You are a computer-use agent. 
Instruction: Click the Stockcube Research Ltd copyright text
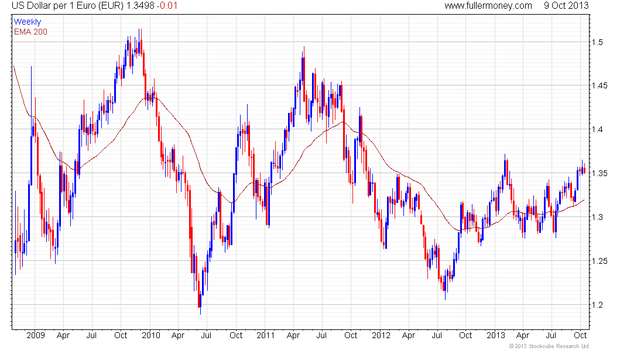coord(549,346)
